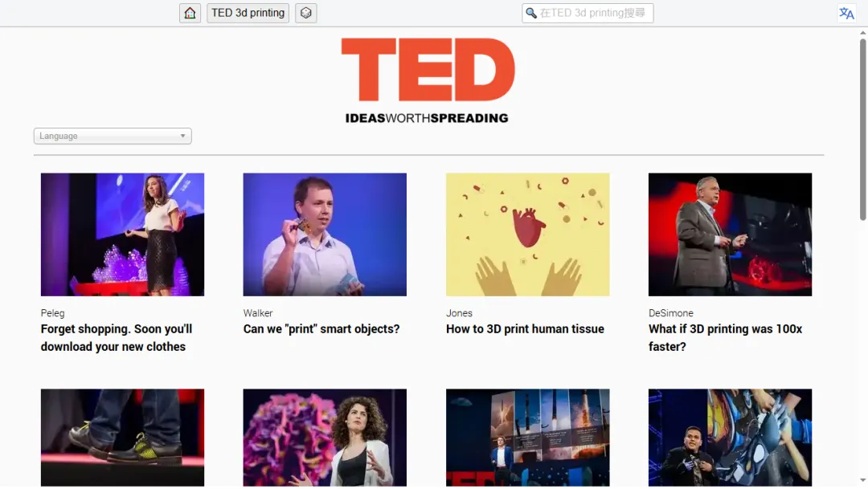The height and width of the screenshot is (489, 868).
Task: Click the home icon button
Action: coord(190,13)
